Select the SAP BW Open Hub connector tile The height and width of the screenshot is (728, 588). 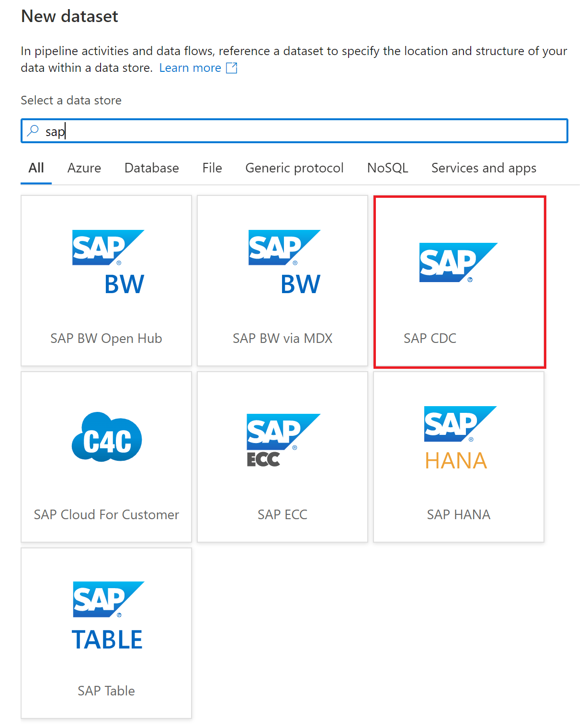click(106, 280)
